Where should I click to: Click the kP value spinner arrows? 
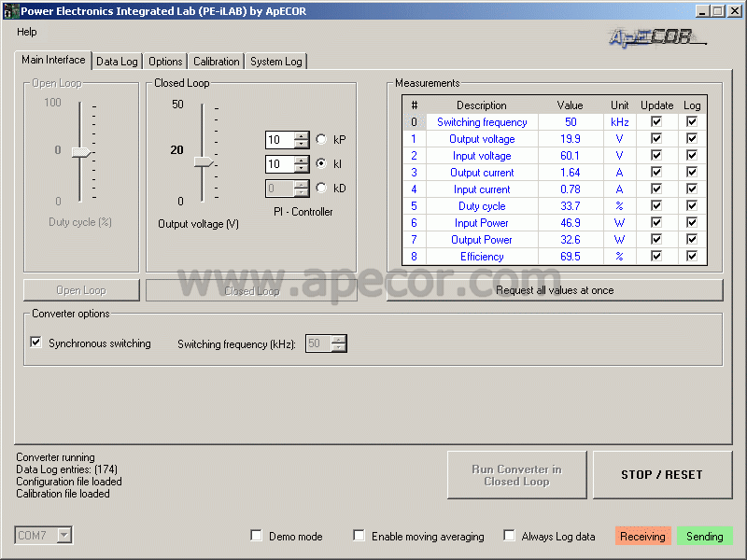[x=301, y=139]
